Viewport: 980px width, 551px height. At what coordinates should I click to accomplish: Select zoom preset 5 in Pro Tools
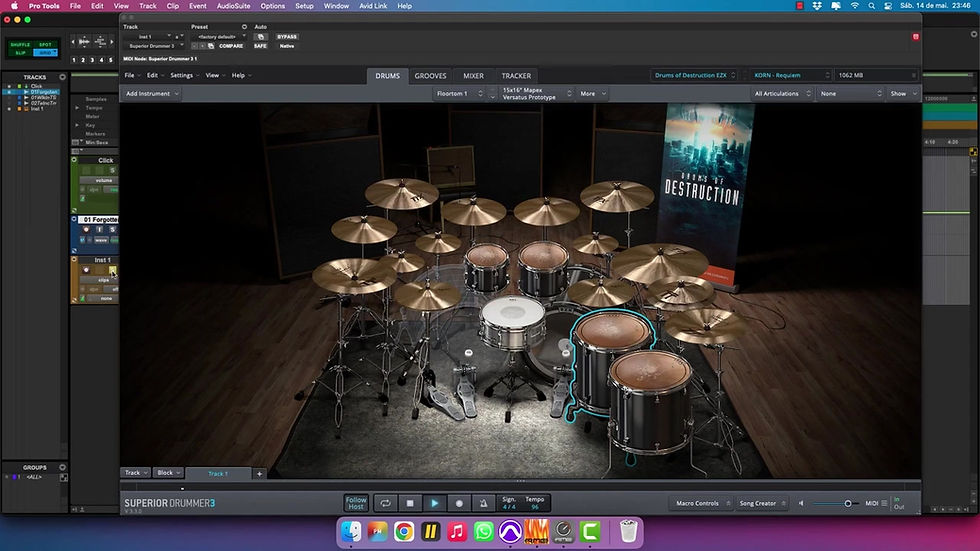[111, 60]
